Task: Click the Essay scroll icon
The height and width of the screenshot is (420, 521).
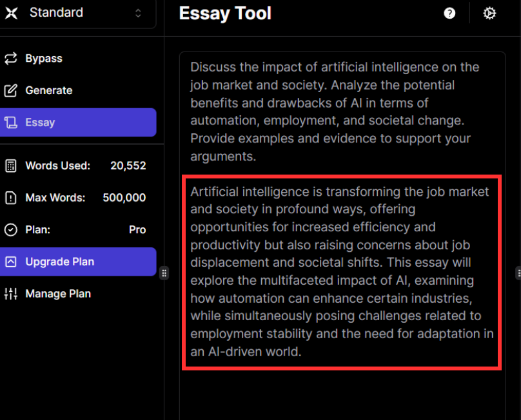Action: tap(10, 122)
